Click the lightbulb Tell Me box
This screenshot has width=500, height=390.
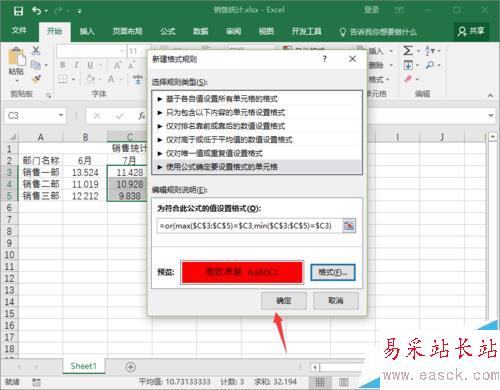click(378, 32)
